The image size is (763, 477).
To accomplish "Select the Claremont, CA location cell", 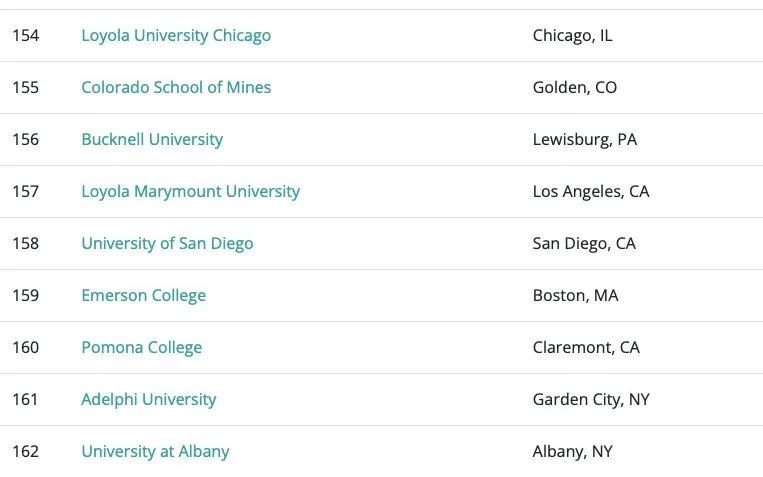I will click(x=586, y=348).
